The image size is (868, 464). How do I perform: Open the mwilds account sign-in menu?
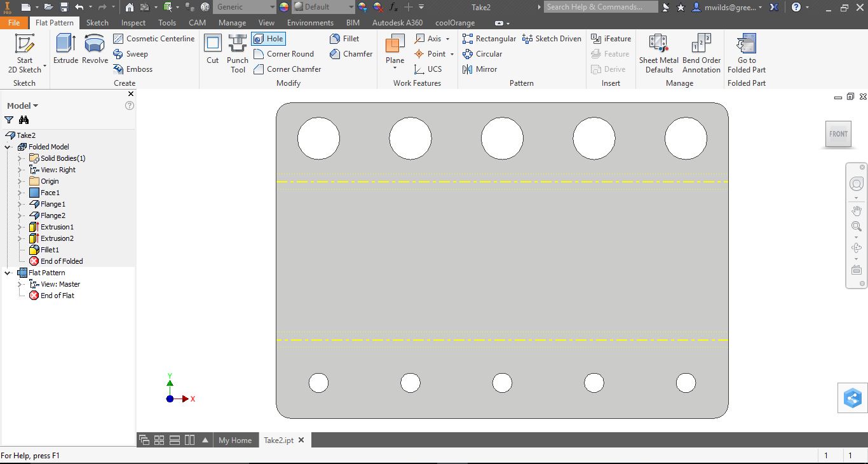727,7
